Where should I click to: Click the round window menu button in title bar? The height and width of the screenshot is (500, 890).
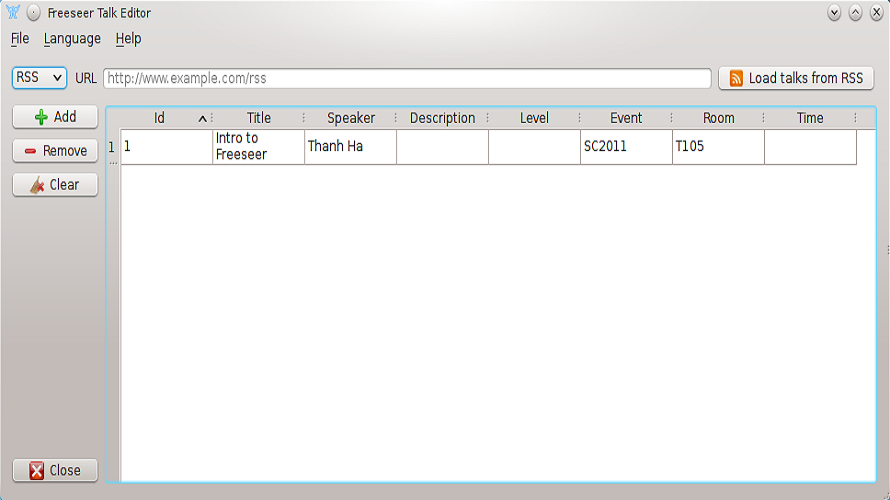tap(33, 12)
